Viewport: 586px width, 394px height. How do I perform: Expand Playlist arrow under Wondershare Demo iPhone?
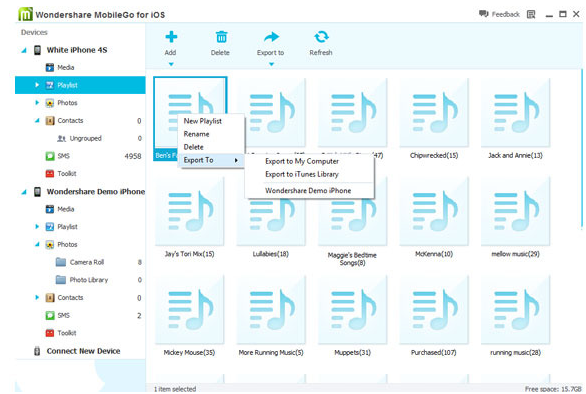click(37, 226)
